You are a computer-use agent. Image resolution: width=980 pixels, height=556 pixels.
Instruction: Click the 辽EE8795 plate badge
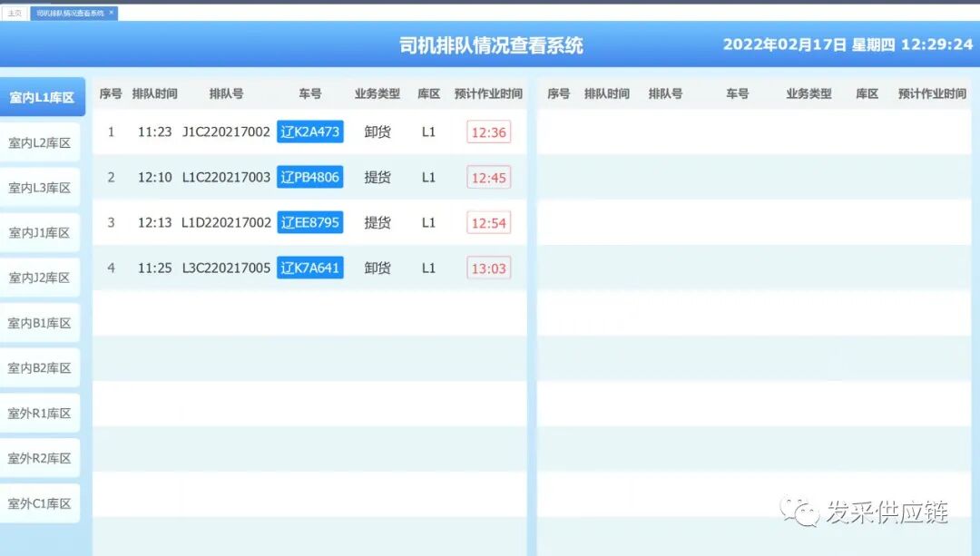pos(309,222)
